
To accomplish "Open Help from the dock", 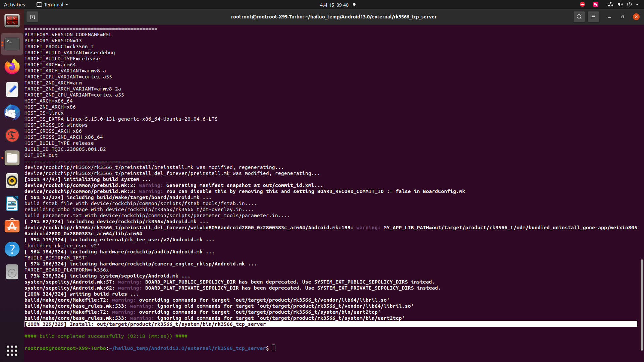I will 12,249.
